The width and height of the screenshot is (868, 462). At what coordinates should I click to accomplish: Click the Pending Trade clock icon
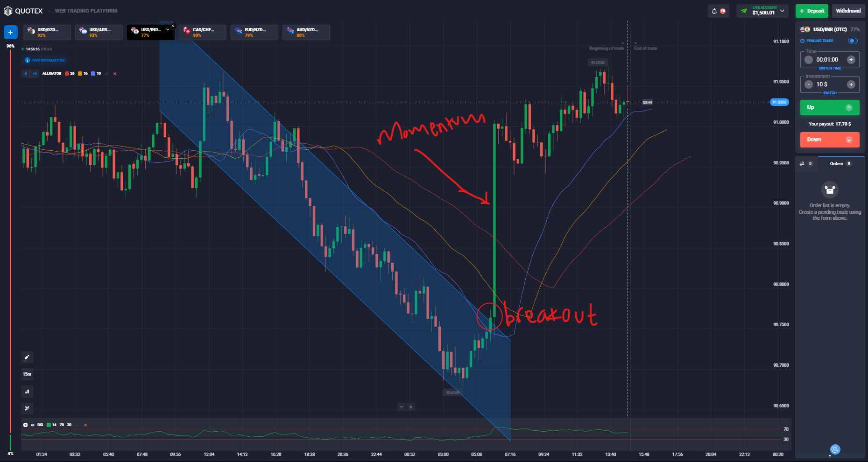[803, 41]
